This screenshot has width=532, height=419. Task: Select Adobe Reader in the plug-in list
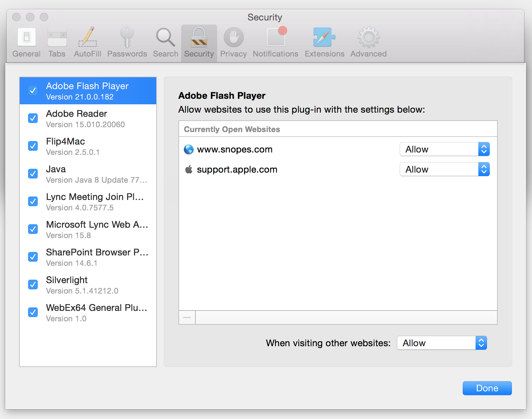tap(88, 118)
